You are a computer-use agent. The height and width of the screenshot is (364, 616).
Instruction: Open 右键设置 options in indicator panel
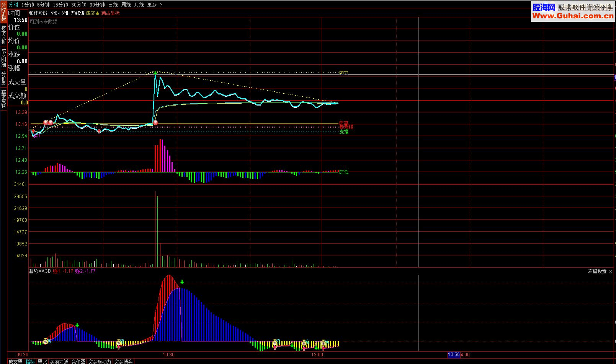[597, 271]
